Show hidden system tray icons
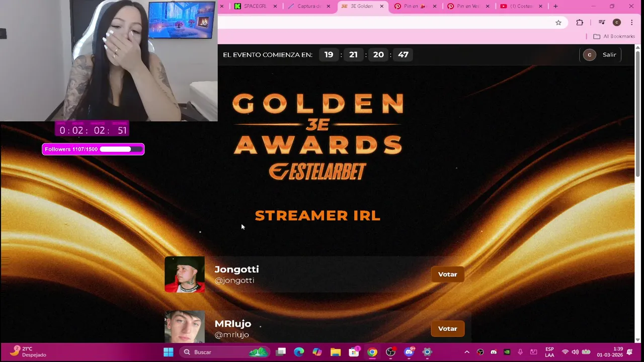644x362 pixels. pyautogui.click(x=467, y=352)
